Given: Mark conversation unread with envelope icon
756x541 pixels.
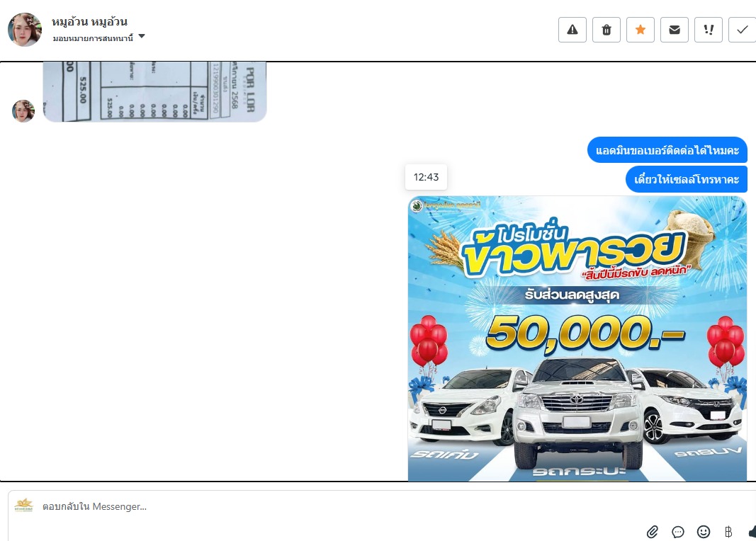Looking at the screenshot, I should (x=675, y=30).
